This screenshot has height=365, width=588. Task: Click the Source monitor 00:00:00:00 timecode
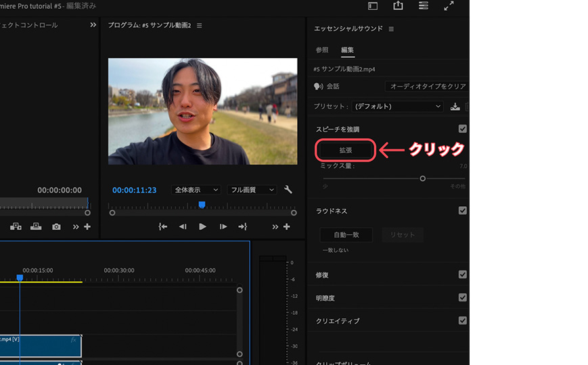60,190
